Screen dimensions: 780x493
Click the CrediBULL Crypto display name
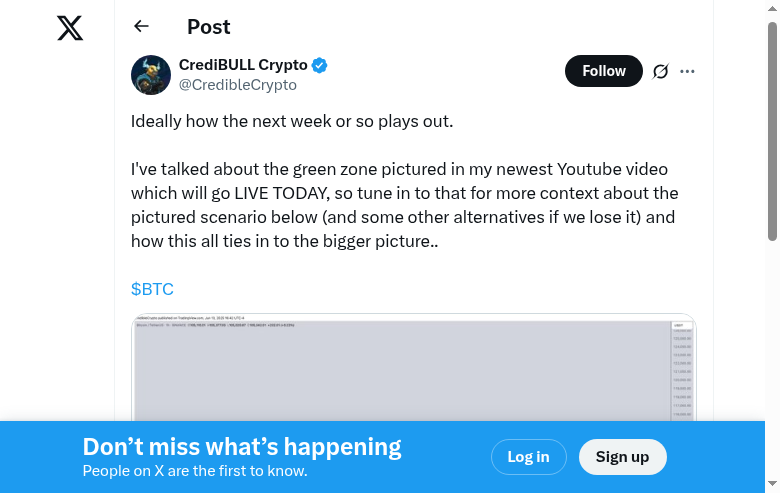243,65
